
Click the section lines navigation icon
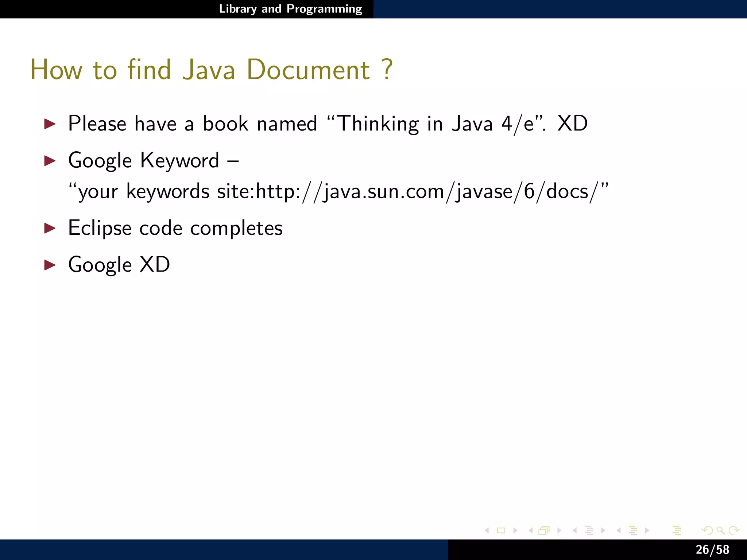point(633,530)
